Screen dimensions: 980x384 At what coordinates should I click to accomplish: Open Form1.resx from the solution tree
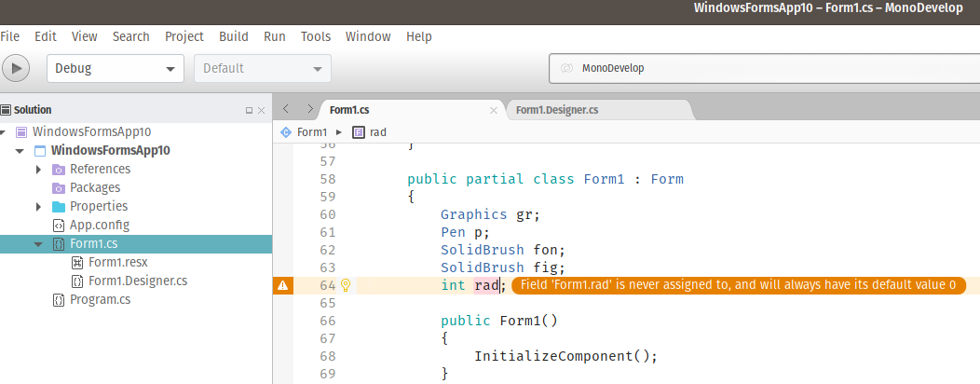pyautogui.click(x=118, y=262)
